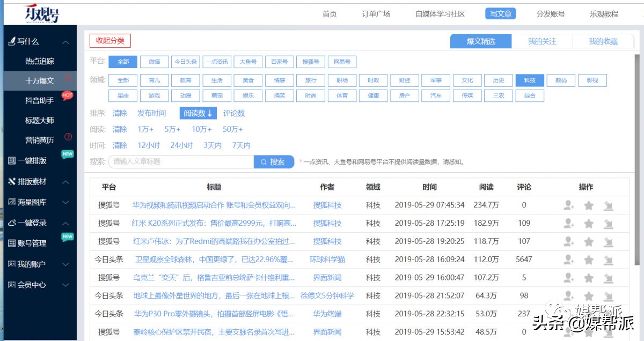The width and height of the screenshot is (644, 341).
Task: Open 自媒体学习社区 in top navigation
Action: point(440,14)
